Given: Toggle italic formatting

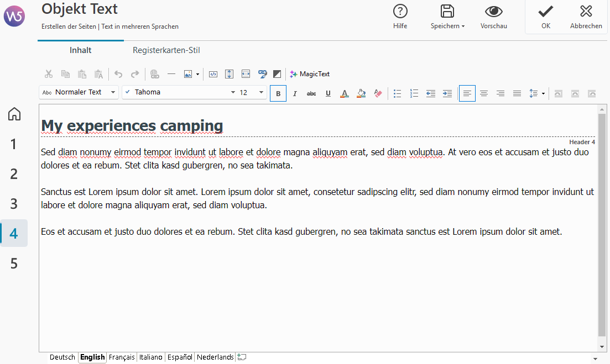Looking at the screenshot, I should tap(295, 93).
